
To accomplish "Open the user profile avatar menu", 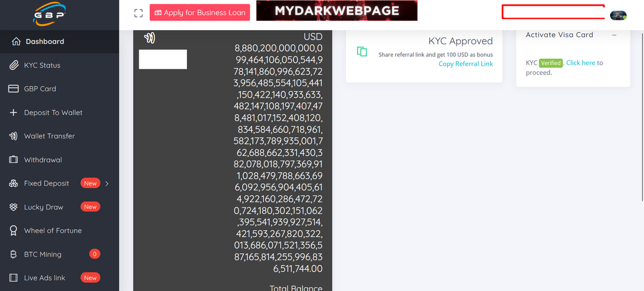I will click(618, 15).
